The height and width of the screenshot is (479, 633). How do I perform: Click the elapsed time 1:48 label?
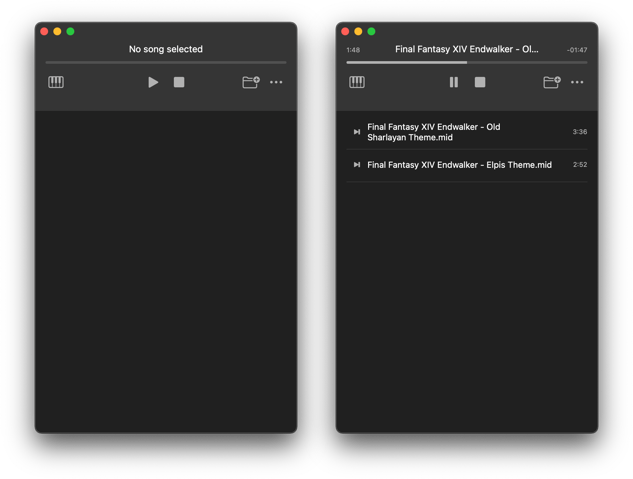click(x=353, y=50)
